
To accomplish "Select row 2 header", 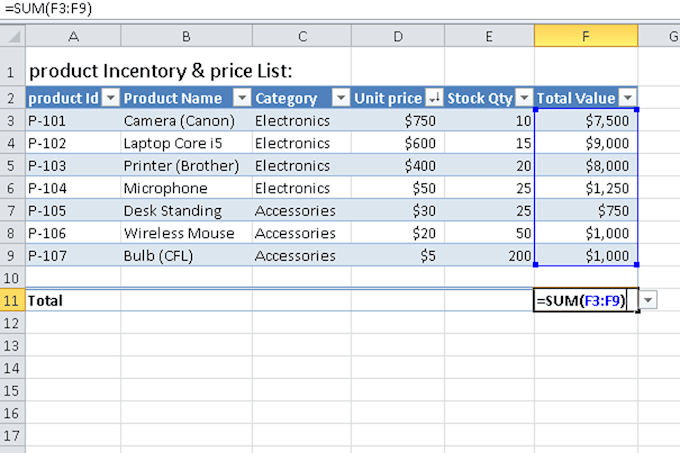I will (x=12, y=98).
